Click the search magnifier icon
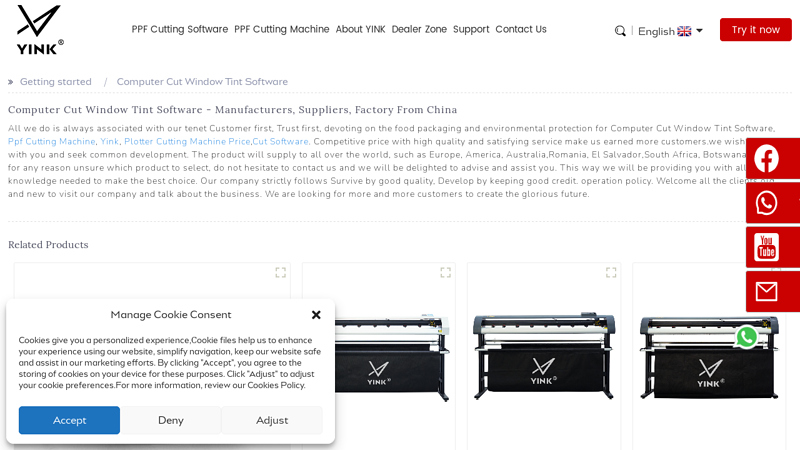The image size is (800, 450). click(x=620, y=31)
